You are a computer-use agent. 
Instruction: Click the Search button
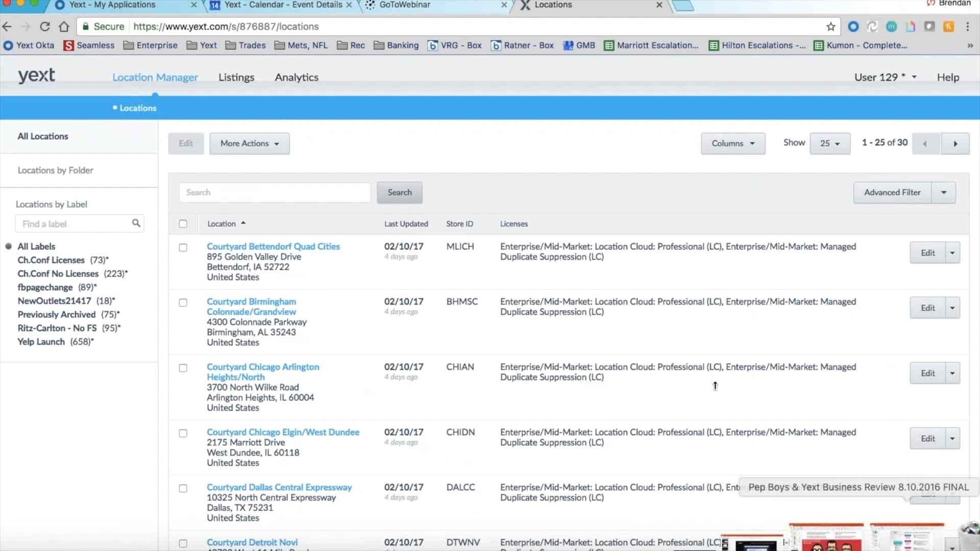tap(399, 192)
